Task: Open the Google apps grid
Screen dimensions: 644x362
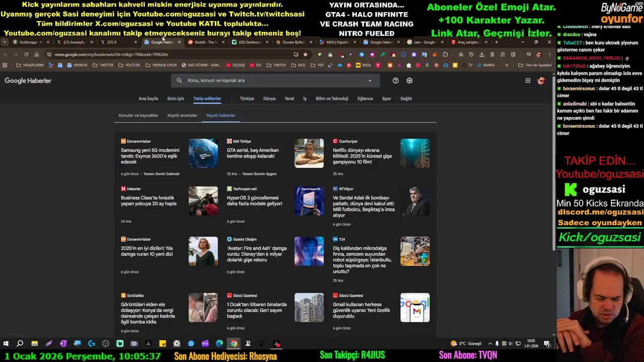Action: 528,80
